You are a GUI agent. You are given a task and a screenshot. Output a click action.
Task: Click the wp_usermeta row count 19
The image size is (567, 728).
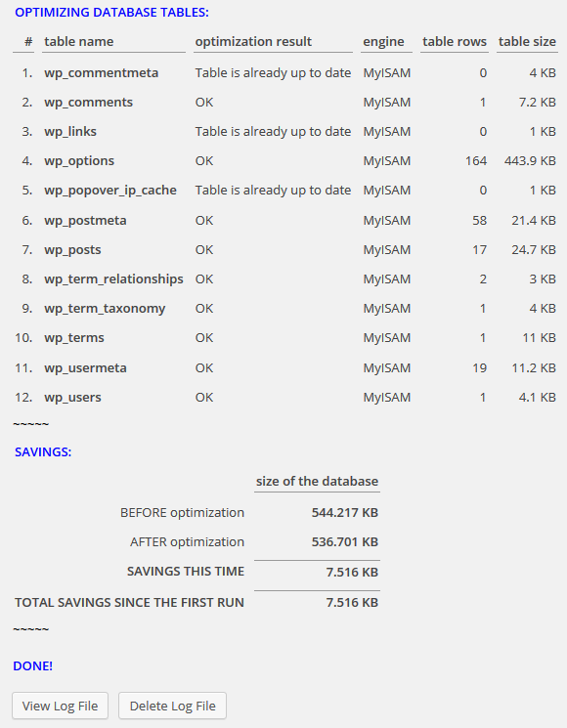[480, 368]
